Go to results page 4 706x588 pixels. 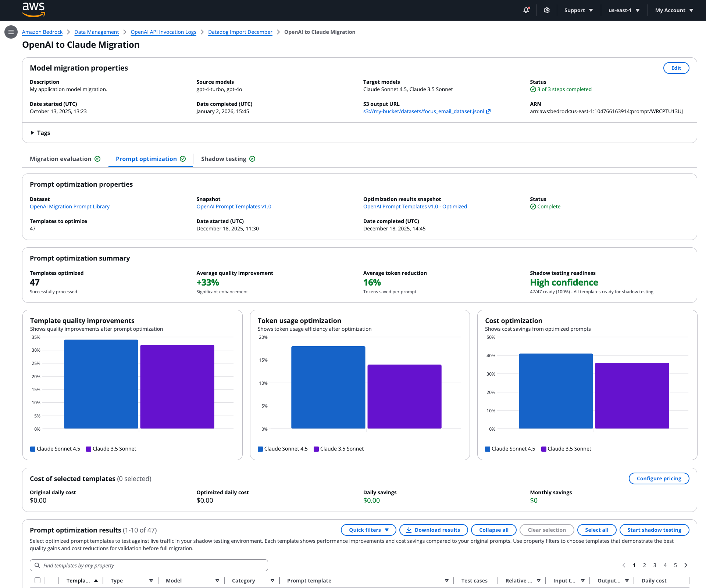(x=665, y=565)
